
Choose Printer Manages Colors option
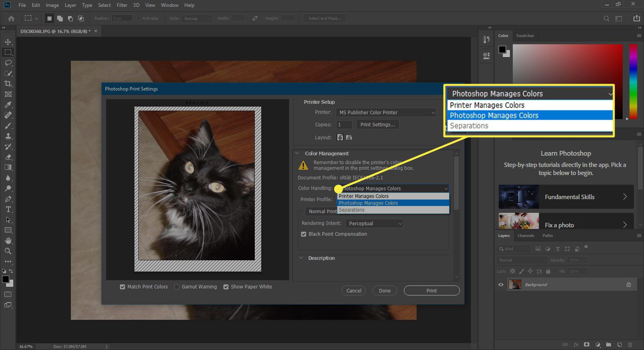(x=393, y=196)
